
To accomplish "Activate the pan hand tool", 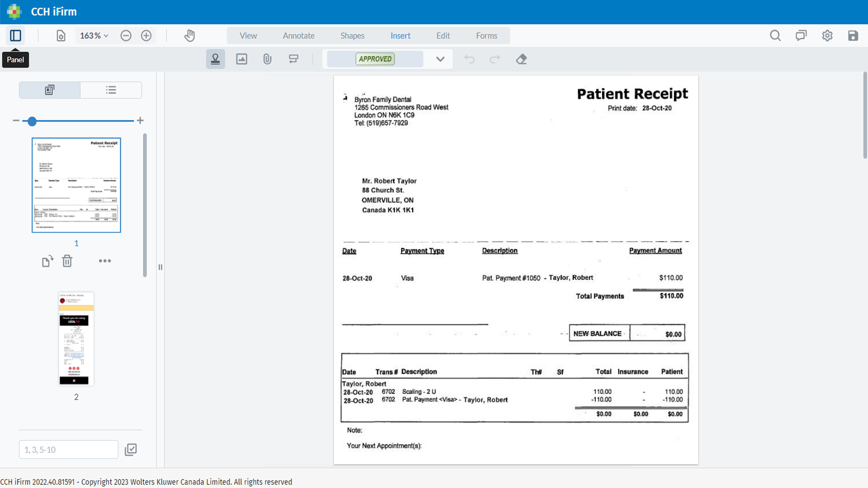I will pos(189,36).
